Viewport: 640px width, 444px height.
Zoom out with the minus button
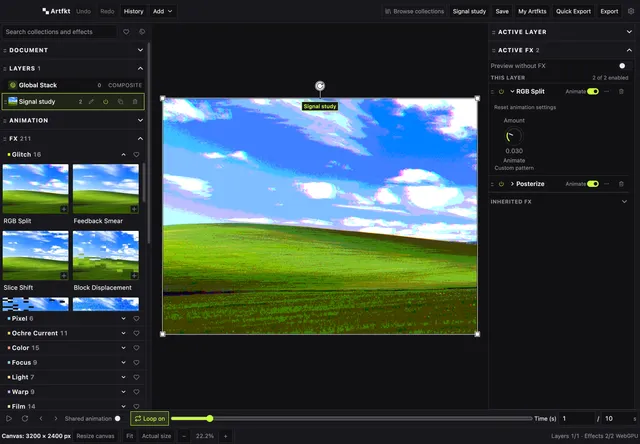184,436
